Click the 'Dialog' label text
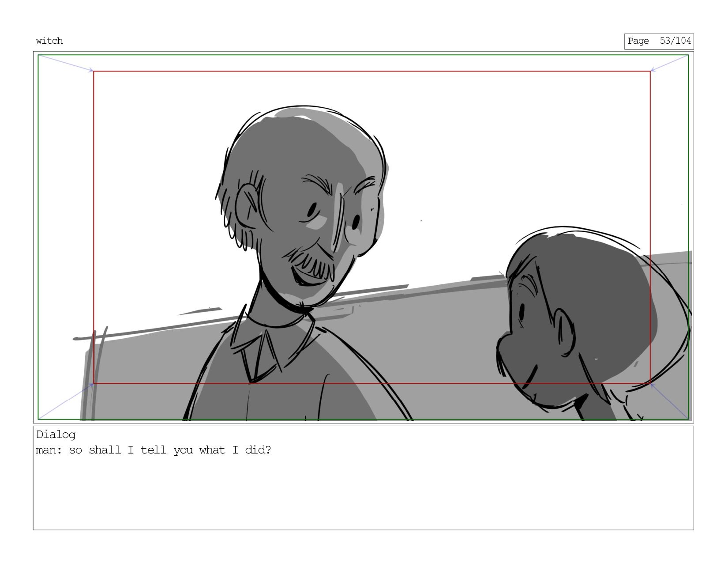This screenshot has width=728, height=563. pyautogui.click(x=56, y=435)
